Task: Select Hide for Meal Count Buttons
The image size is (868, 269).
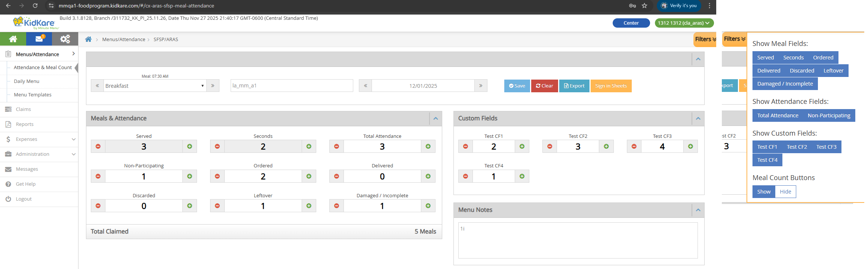Action: tap(785, 192)
